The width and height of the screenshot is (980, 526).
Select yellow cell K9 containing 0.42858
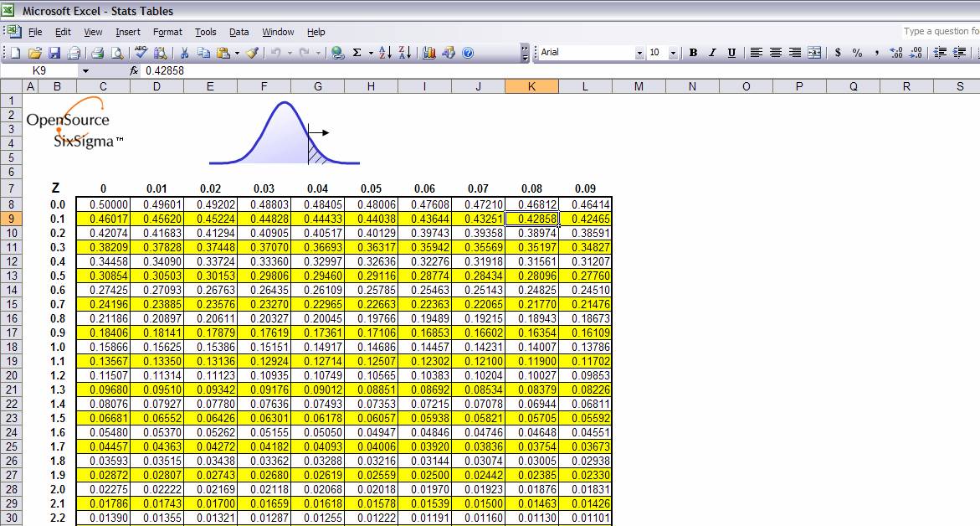pyautogui.click(x=531, y=219)
